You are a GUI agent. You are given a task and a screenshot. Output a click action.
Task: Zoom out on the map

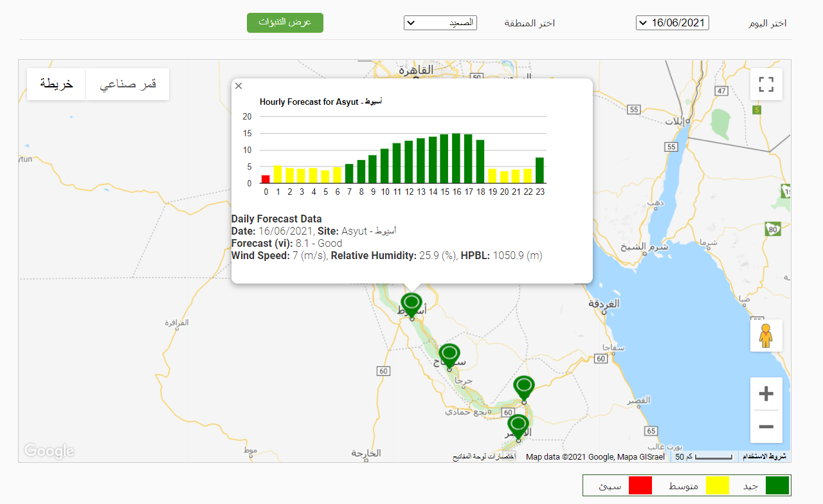coord(766,427)
